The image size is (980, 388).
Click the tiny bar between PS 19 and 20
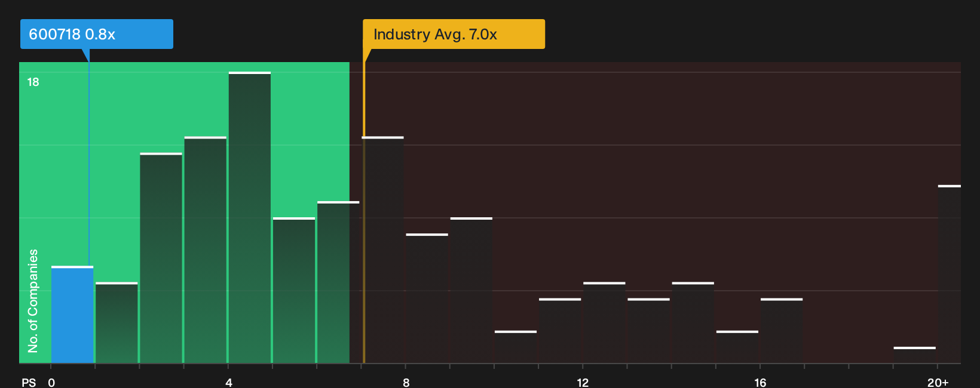pos(915,355)
